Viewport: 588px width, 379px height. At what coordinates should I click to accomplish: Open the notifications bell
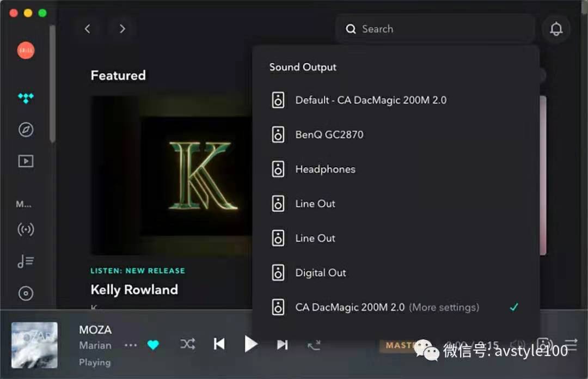pos(556,29)
